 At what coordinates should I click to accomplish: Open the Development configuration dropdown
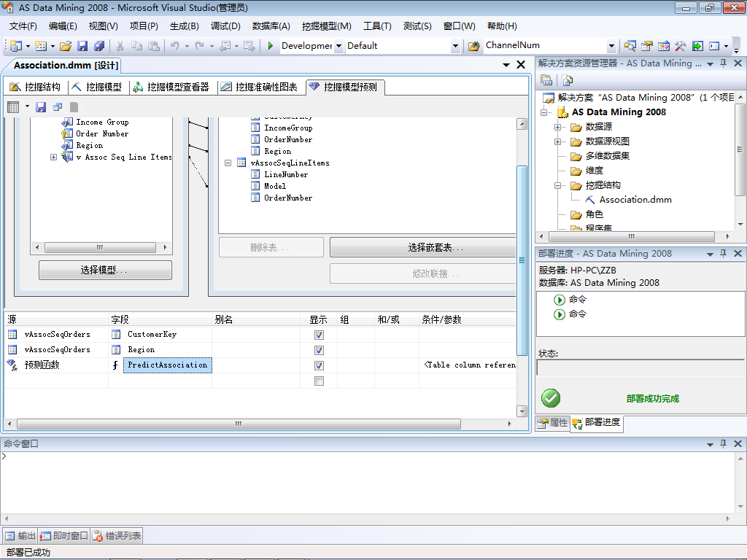pyautogui.click(x=338, y=46)
